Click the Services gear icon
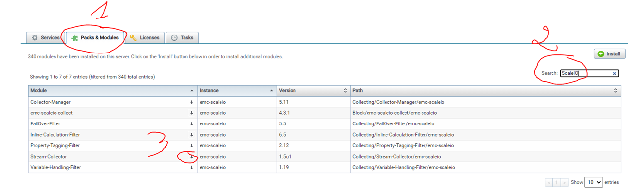 (35, 38)
